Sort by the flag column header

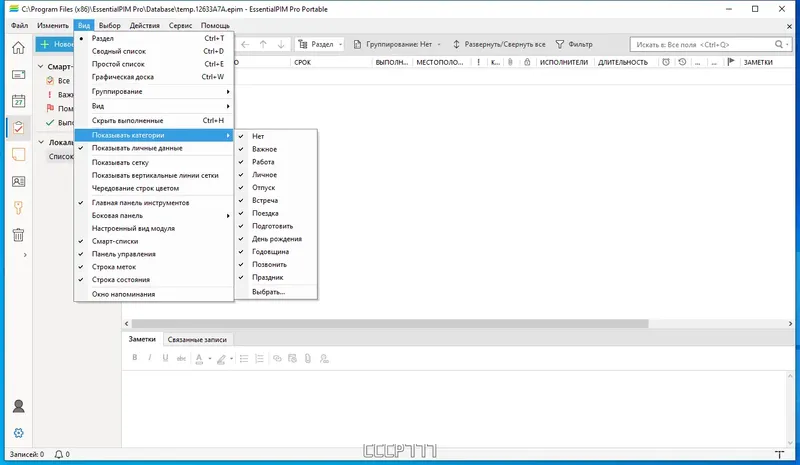[x=731, y=62]
